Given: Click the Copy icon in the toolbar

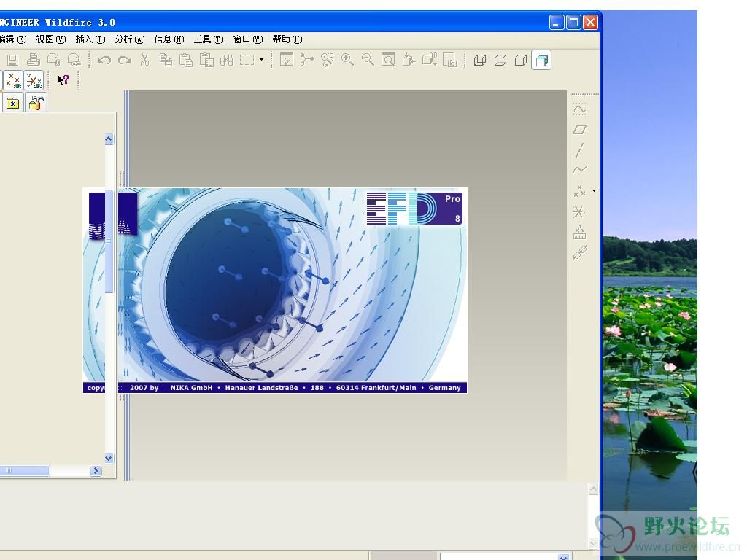Looking at the screenshot, I should tap(166, 60).
